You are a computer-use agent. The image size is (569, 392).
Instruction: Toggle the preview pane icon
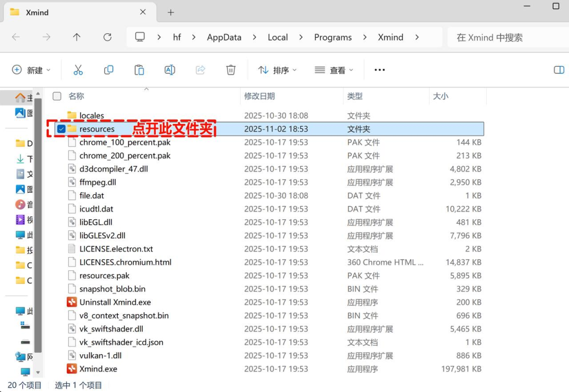point(559,69)
